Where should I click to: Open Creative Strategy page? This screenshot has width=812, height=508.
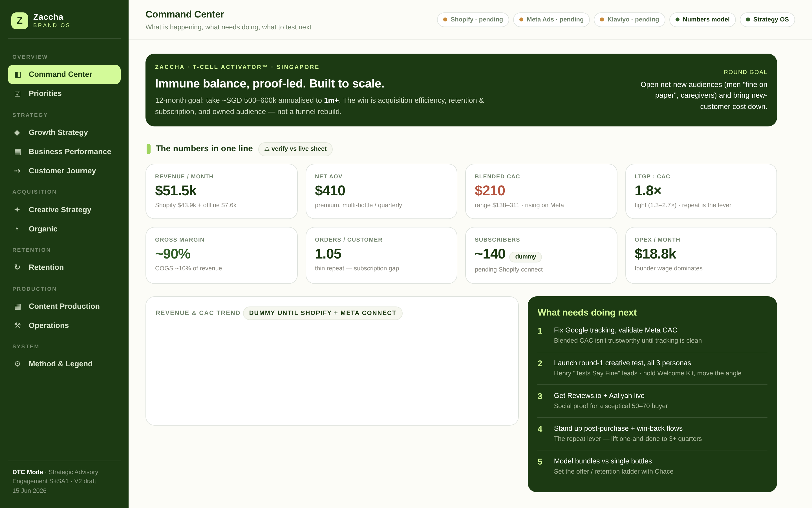pos(64,210)
